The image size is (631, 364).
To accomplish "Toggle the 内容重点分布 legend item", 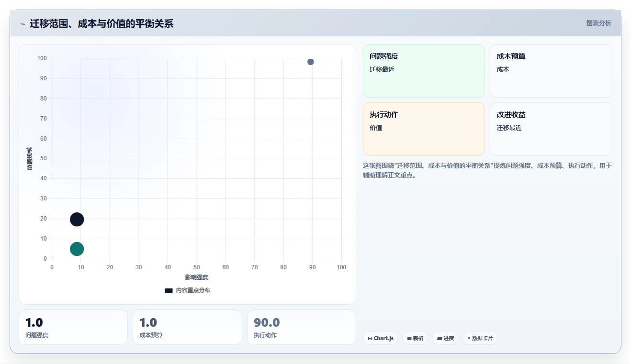I will pyautogui.click(x=187, y=290).
